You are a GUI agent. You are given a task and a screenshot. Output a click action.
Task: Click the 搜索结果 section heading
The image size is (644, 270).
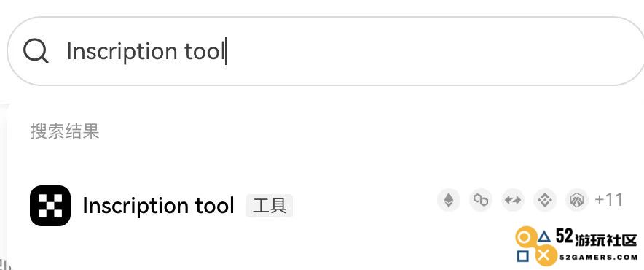[x=65, y=131]
